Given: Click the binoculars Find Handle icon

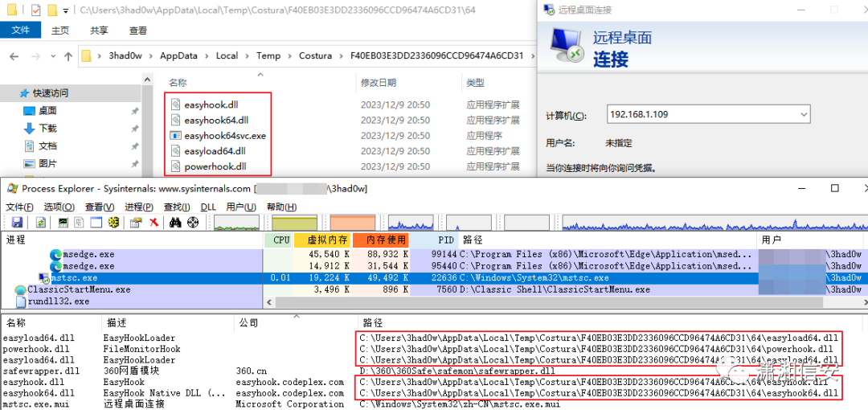Looking at the screenshot, I should pyautogui.click(x=176, y=223).
